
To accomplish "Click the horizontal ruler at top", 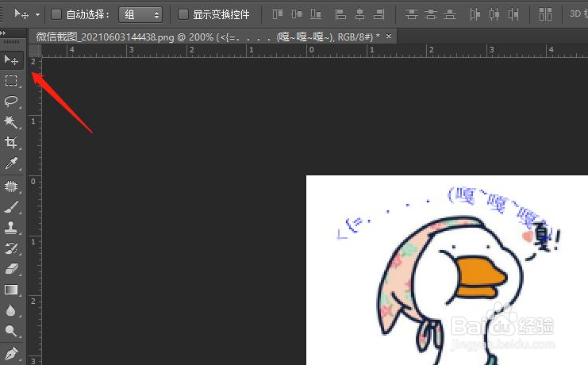I will [314, 51].
